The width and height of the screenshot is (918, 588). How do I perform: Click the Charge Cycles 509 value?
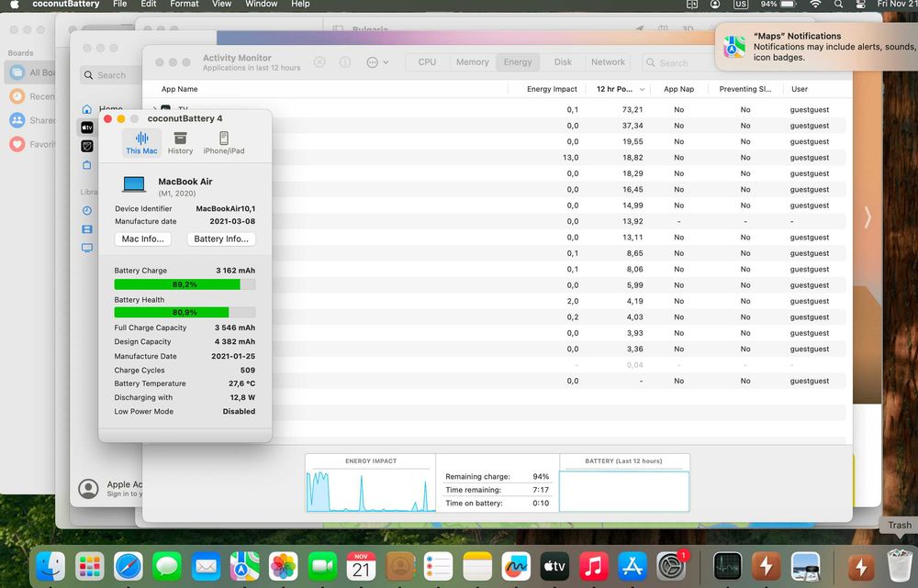tap(248, 371)
